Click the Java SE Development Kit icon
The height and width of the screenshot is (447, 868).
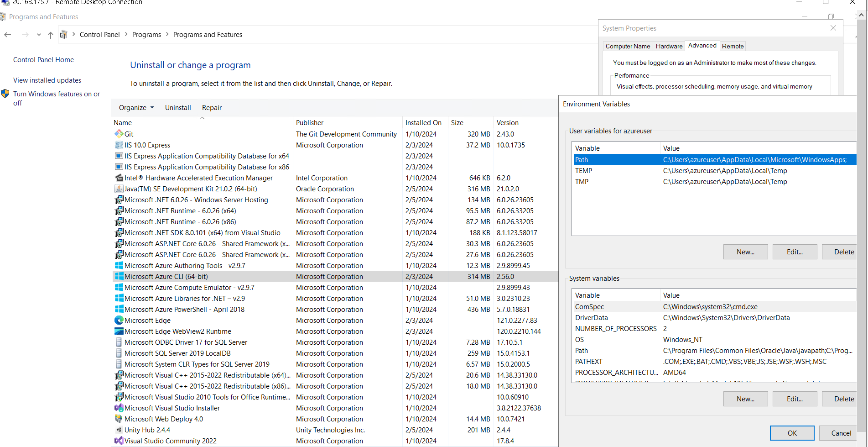[x=119, y=189]
